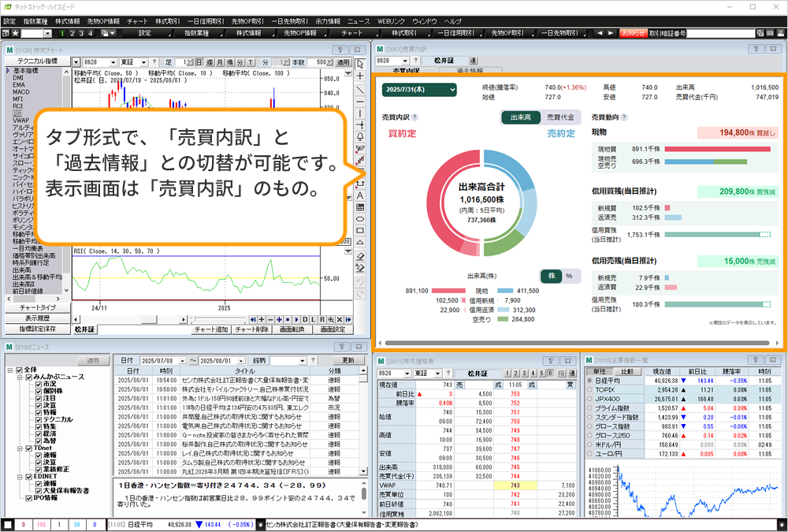The width and height of the screenshot is (788, 532).
Task: Select the rectangle drawing tool
Action: (x=360, y=231)
